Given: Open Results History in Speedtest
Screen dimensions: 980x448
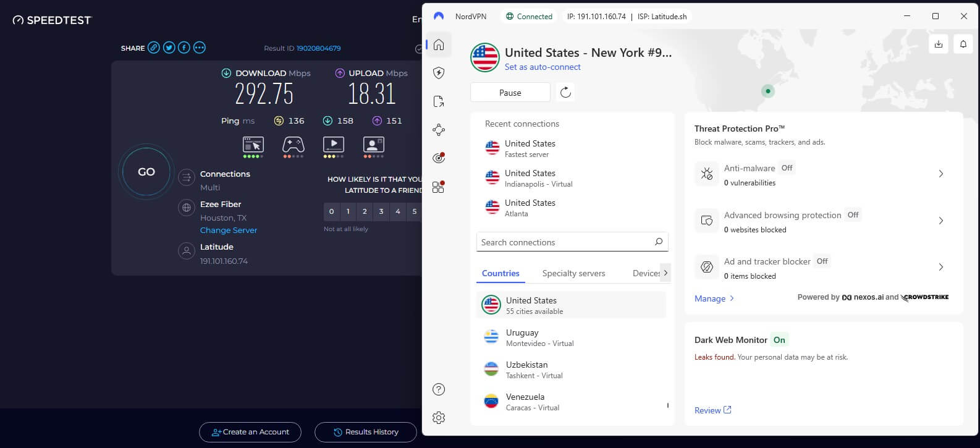Looking at the screenshot, I should (x=366, y=432).
